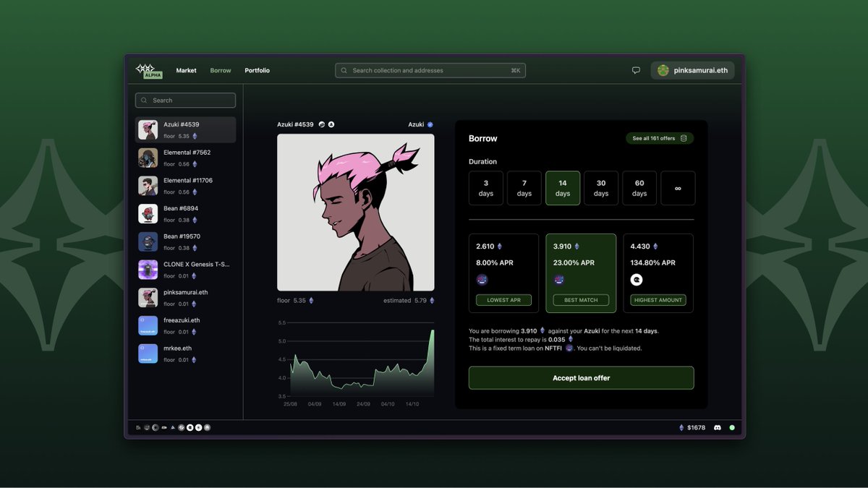Image resolution: width=868 pixels, height=488 pixels.
Task: Select Elemental #7562 thumbnail in sidebar
Action: [148, 158]
